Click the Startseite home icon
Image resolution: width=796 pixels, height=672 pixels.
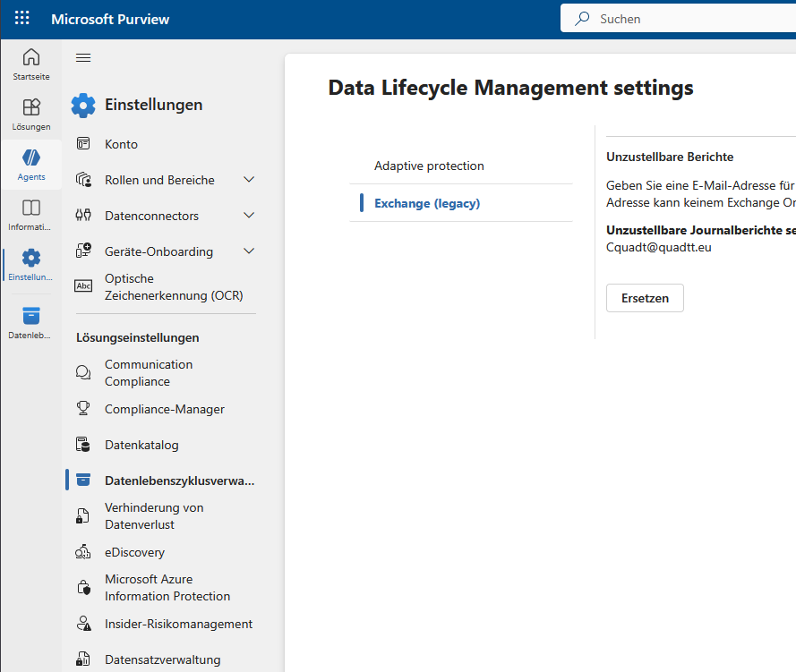31,56
